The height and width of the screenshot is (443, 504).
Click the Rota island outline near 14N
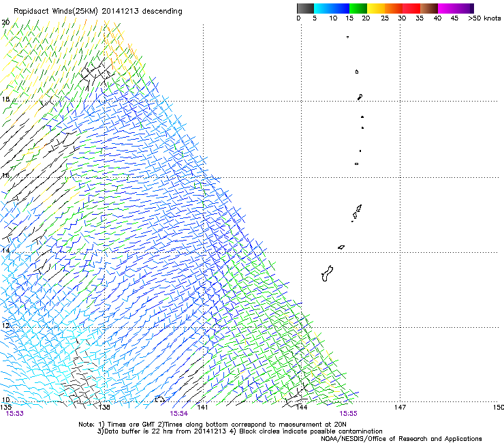pyautogui.click(x=341, y=247)
